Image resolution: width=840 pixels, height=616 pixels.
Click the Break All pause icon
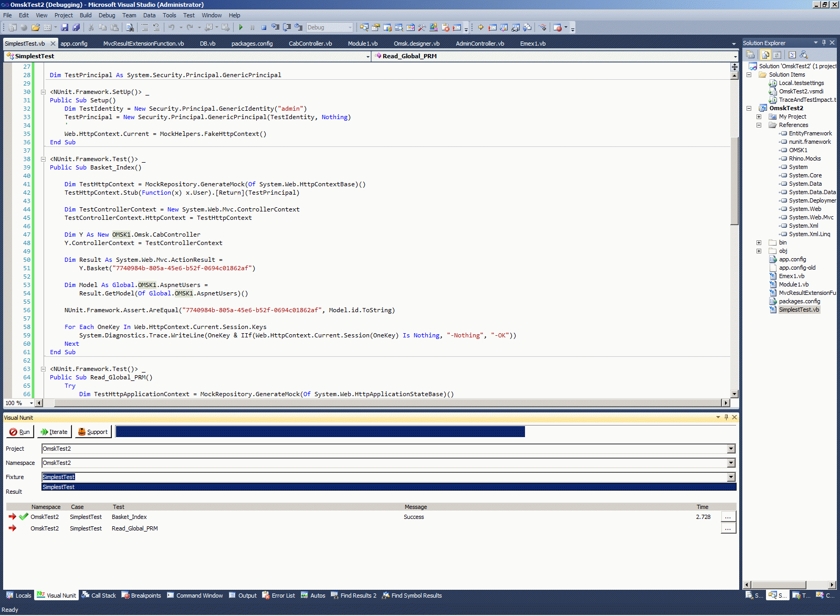[x=253, y=27]
